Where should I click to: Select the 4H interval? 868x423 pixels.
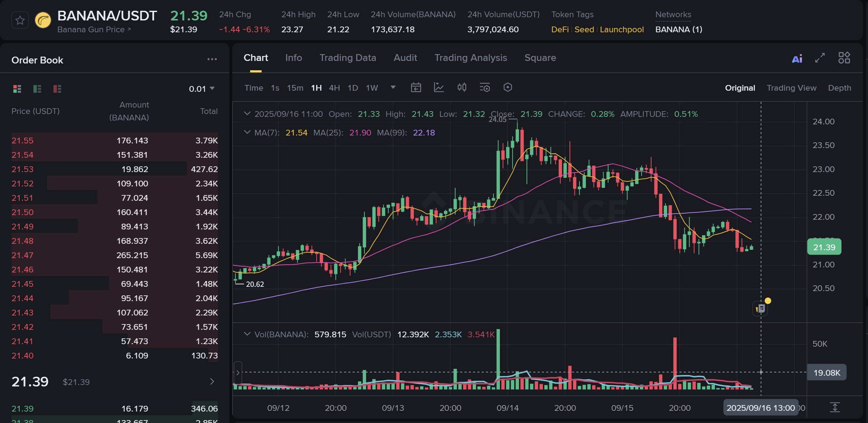tap(334, 88)
